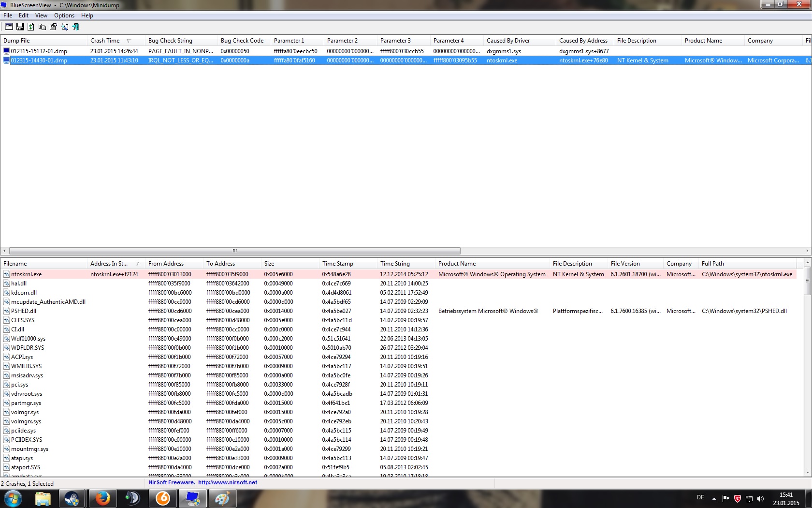The image size is (812, 508).
Task: Click the Copy Selected Items toolbar icon
Action: (42, 27)
